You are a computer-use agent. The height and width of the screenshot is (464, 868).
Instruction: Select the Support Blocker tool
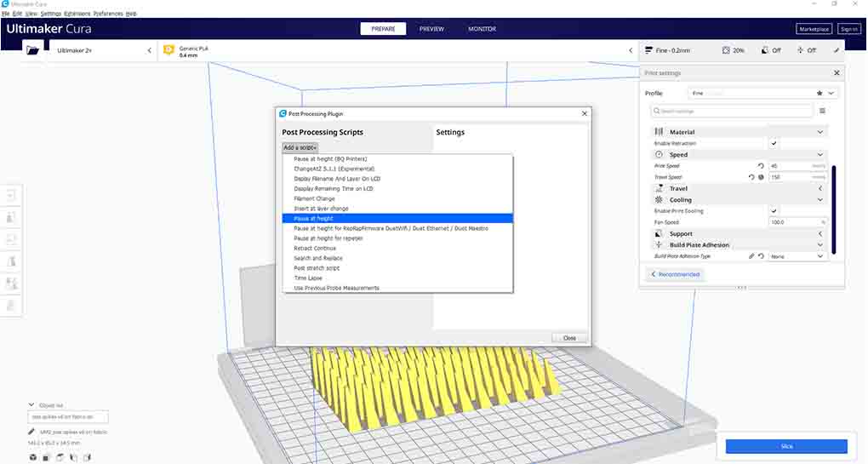point(11,306)
